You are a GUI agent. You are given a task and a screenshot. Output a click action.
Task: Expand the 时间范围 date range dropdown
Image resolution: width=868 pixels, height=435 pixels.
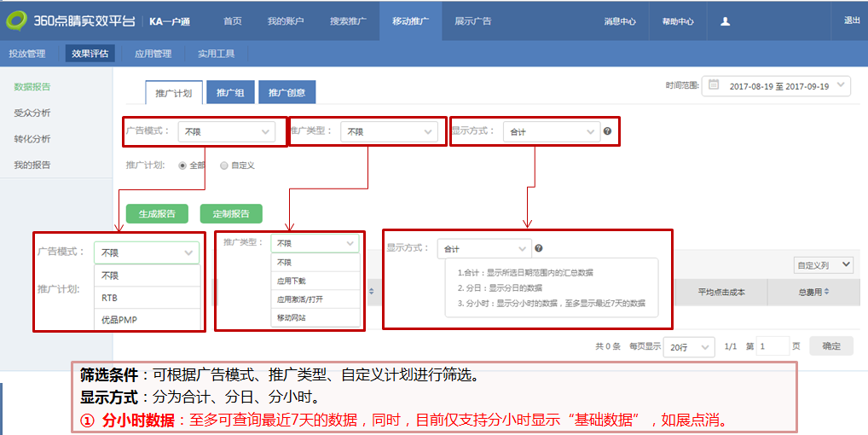coord(842,85)
